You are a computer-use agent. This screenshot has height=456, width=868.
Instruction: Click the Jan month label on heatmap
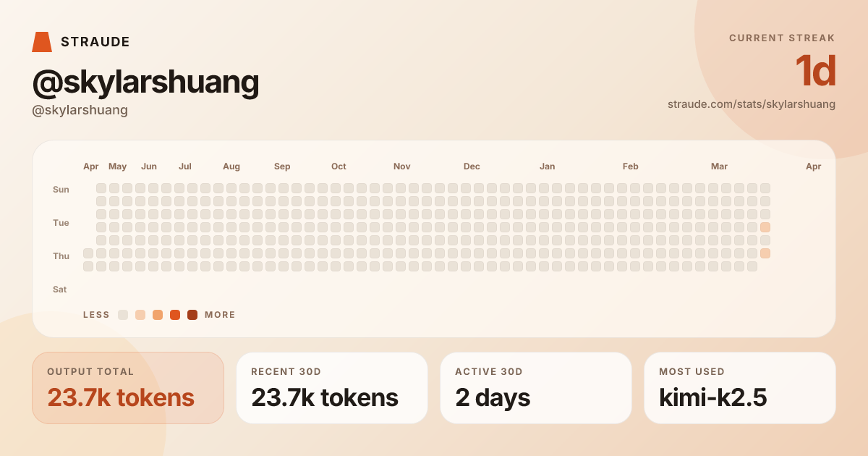coord(548,166)
